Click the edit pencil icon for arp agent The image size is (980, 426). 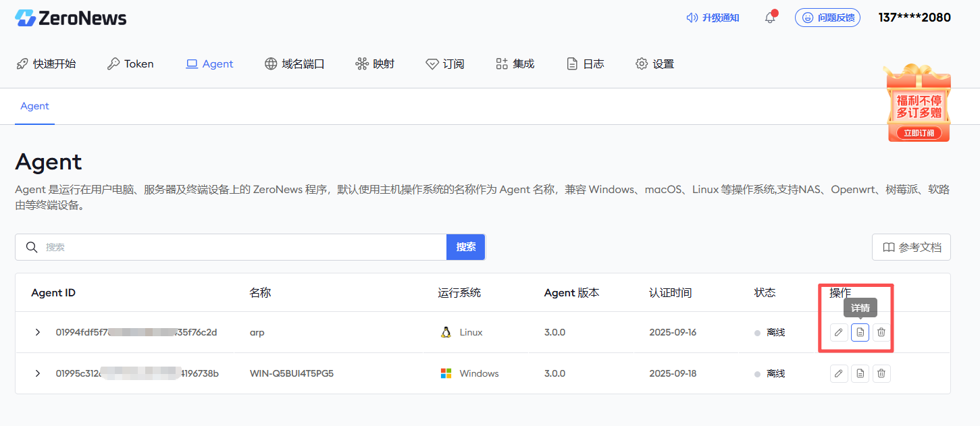point(839,332)
